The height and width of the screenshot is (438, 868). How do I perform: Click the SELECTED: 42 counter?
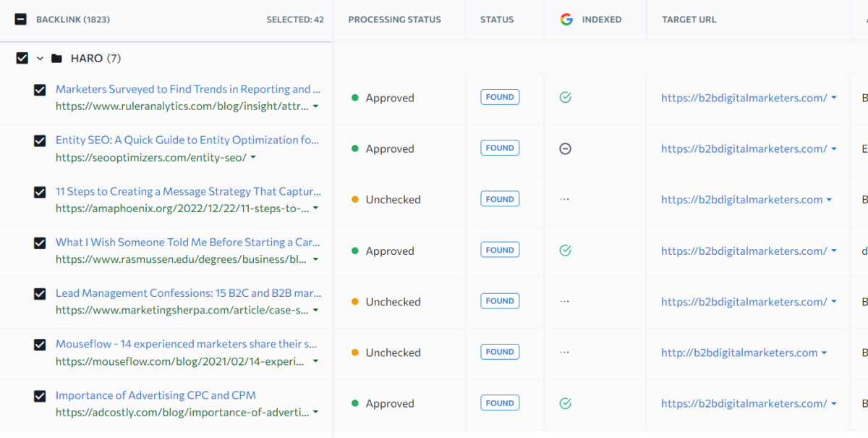(295, 20)
